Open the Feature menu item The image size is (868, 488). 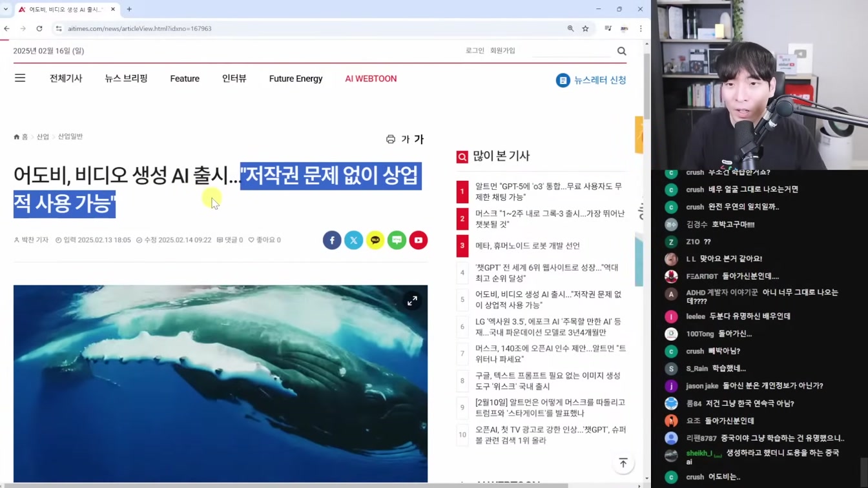tap(185, 79)
